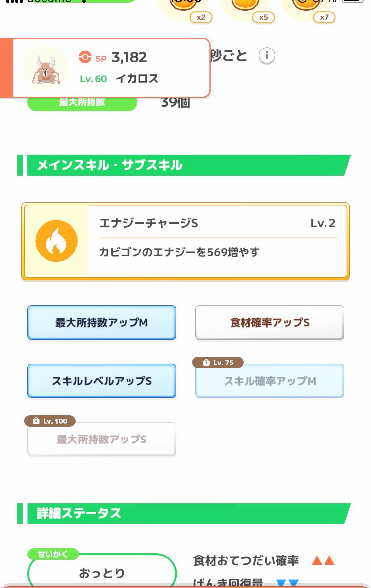Viewport: 371px width, 588px height.
Task: Tap the green 最大所持数 label
Action: tap(82, 102)
